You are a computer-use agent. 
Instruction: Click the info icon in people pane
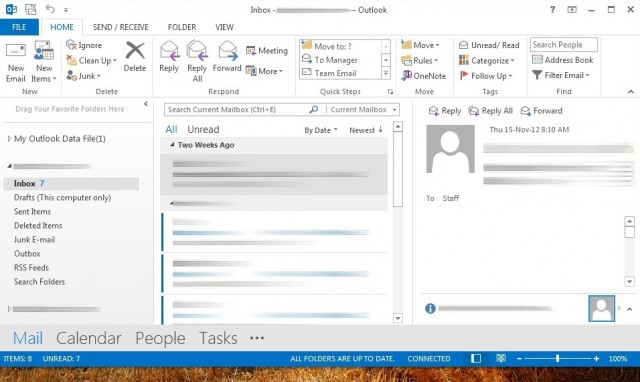pyautogui.click(x=430, y=309)
